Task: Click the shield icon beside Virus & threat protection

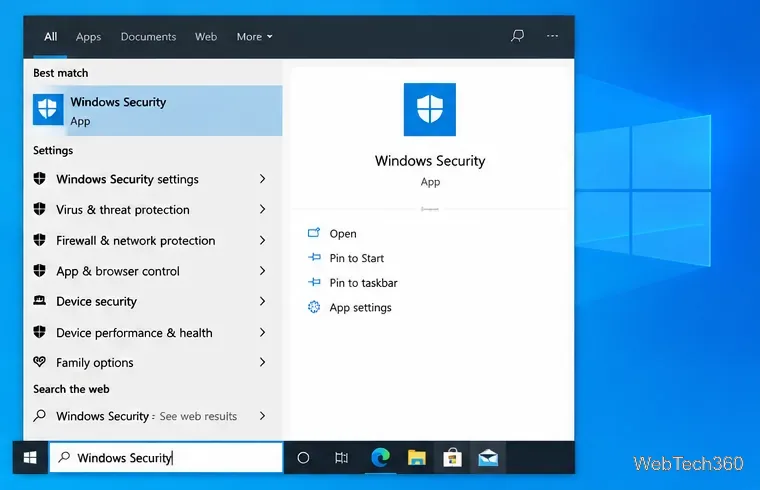Action: tap(40, 209)
